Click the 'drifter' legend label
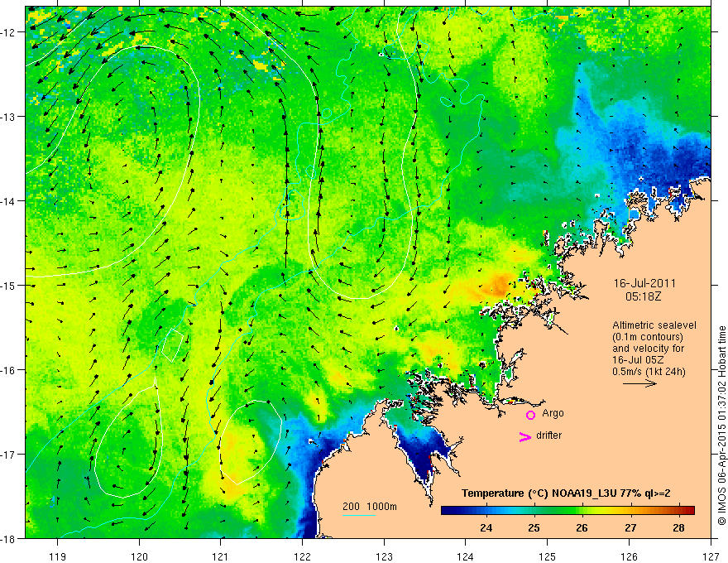The image size is (728, 563). [548, 435]
